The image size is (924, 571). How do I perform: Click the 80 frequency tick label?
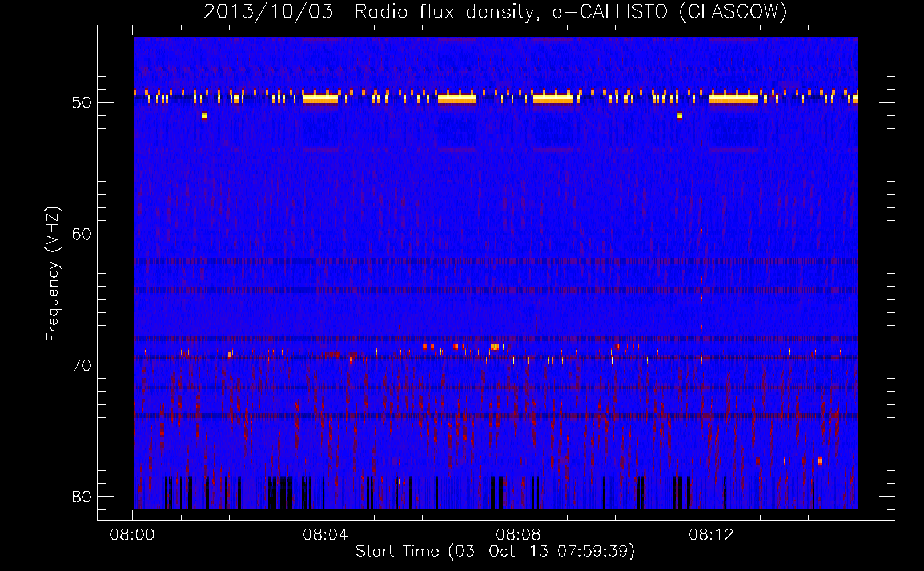(x=82, y=497)
